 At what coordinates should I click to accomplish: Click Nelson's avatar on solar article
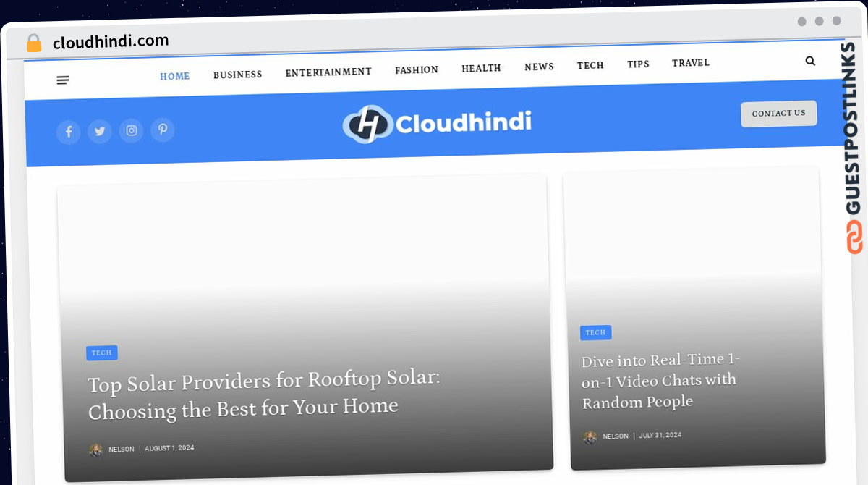click(x=96, y=450)
